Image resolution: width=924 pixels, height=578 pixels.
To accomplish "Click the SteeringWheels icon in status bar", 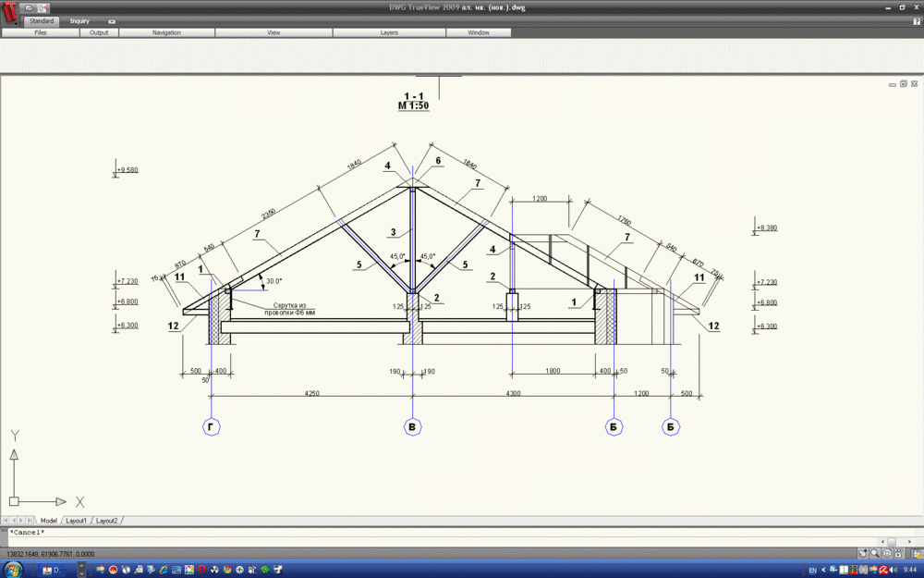I will tap(886, 553).
